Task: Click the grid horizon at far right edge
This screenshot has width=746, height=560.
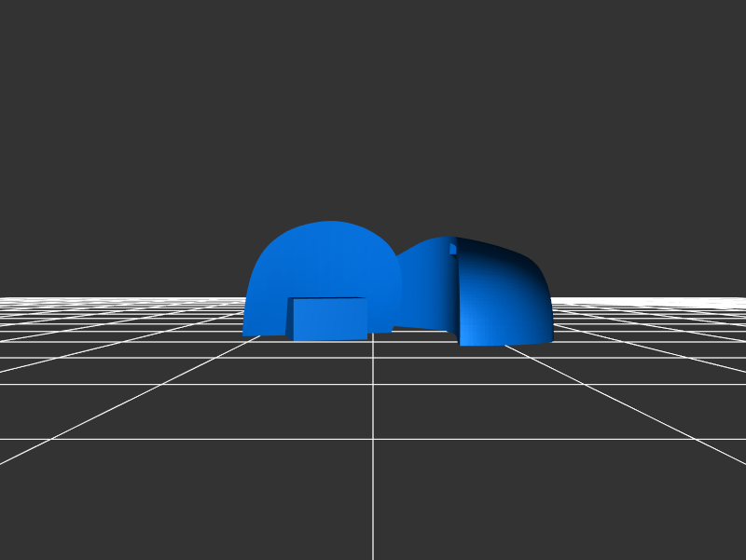Action: (737, 299)
